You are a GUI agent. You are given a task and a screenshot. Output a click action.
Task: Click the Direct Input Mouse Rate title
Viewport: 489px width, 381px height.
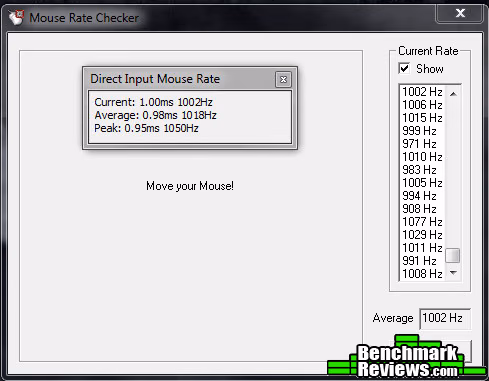pyautogui.click(x=155, y=79)
